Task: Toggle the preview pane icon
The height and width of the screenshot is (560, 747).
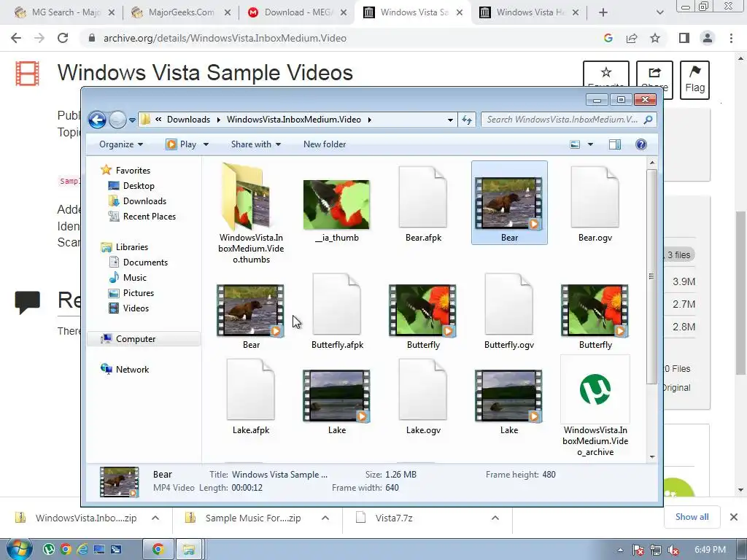Action: [615, 144]
